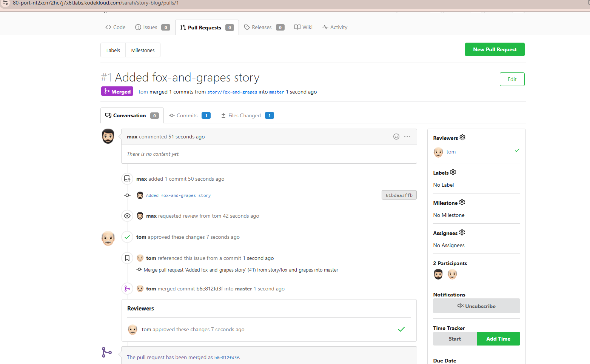590x364 pixels.
Task: Switch to the Commits tab
Action: tap(189, 115)
